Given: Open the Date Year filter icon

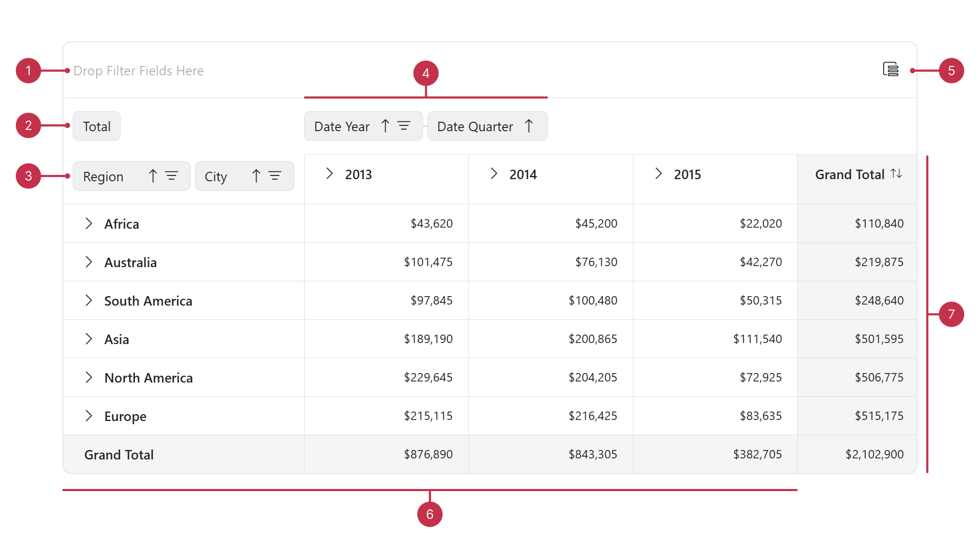Looking at the screenshot, I should (x=404, y=126).
